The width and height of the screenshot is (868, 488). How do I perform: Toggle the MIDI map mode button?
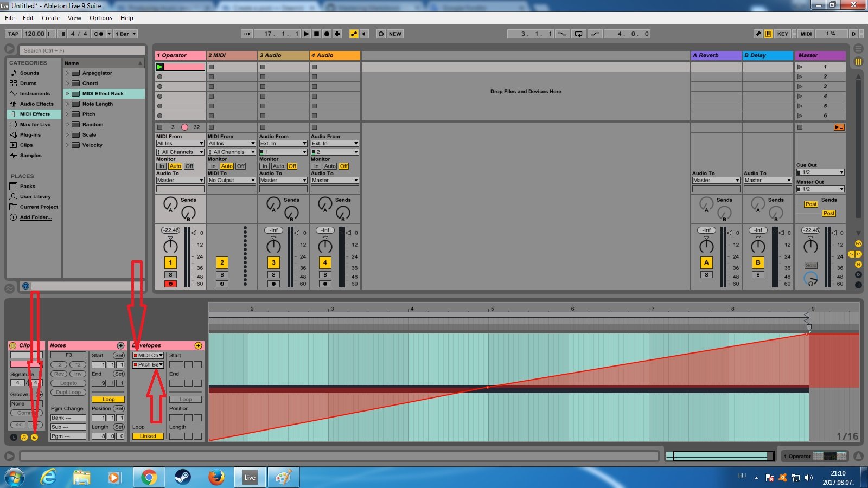tap(806, 34)
